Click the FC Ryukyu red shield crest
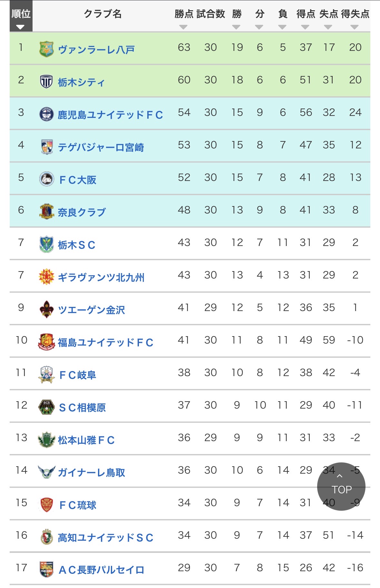The image size is (380, 588). (x=46, y=504)
